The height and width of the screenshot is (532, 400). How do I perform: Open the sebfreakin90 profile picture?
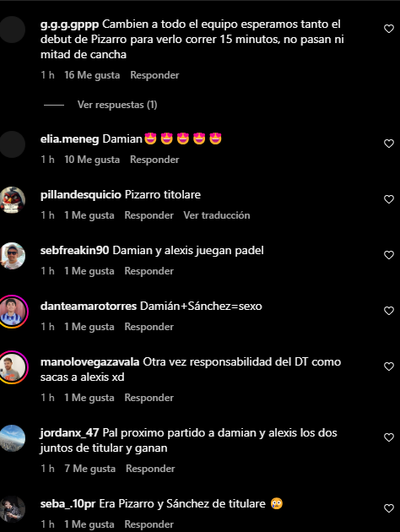click(x=12, y=256)
